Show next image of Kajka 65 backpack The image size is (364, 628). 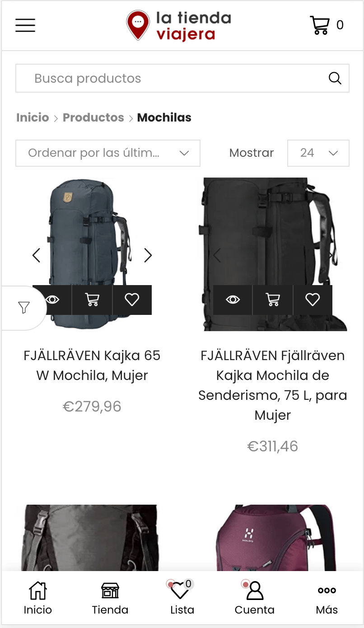[148, 255]
